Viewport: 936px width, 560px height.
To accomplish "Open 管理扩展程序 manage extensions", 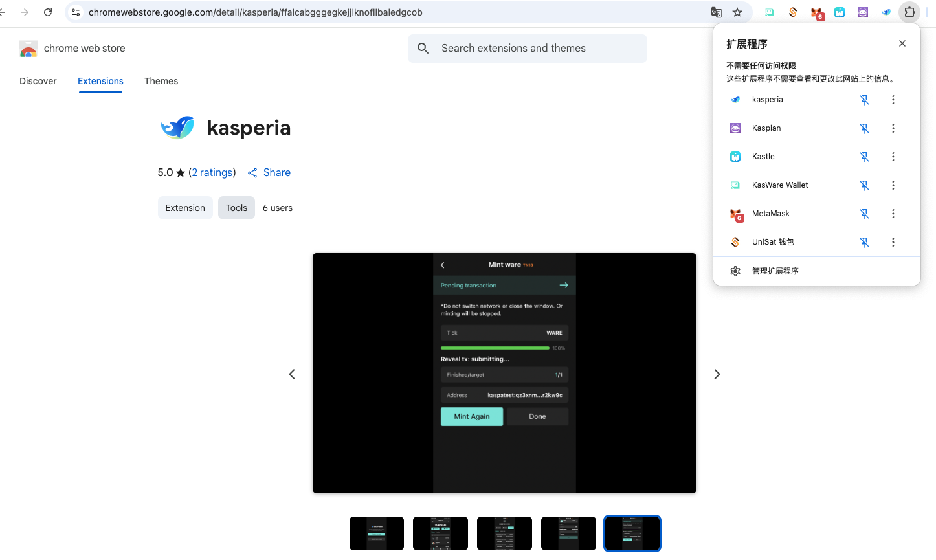I will [x=817, y=271].
